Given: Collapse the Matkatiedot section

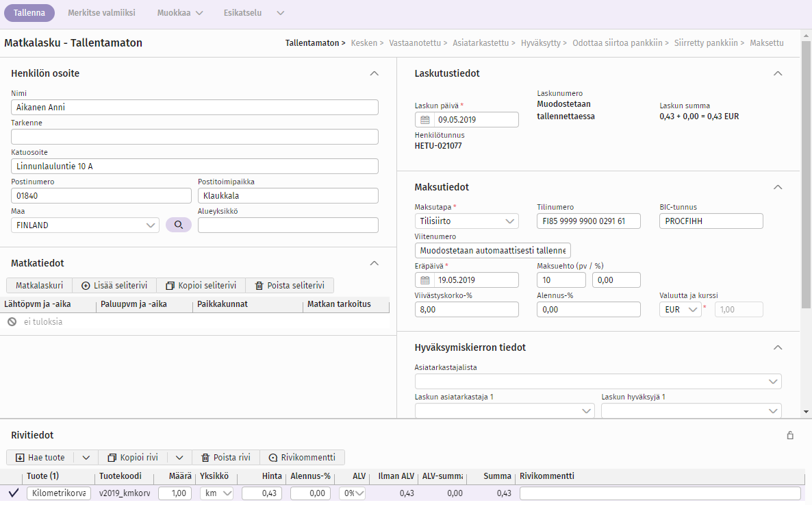Looking at the screenshot, I should (375, 263).
